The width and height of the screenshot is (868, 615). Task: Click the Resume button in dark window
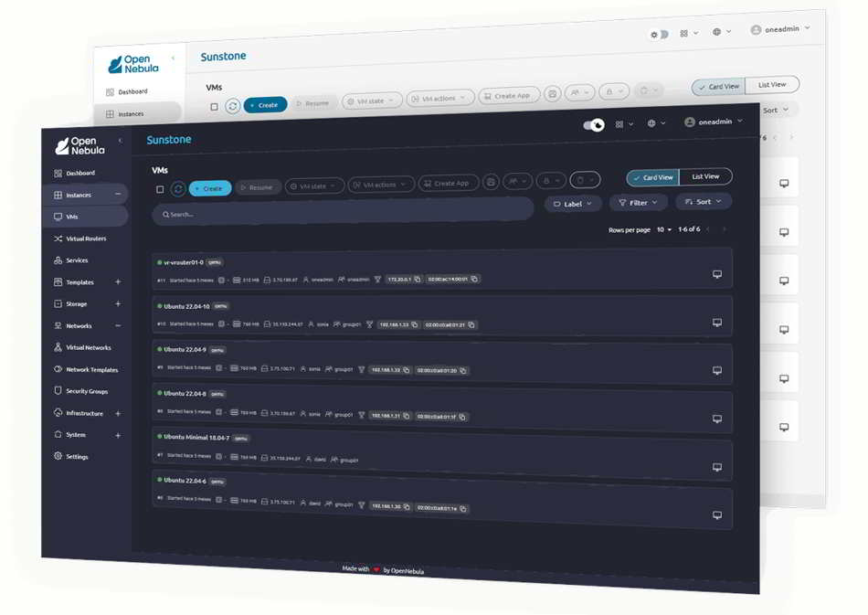coord(257,187)
